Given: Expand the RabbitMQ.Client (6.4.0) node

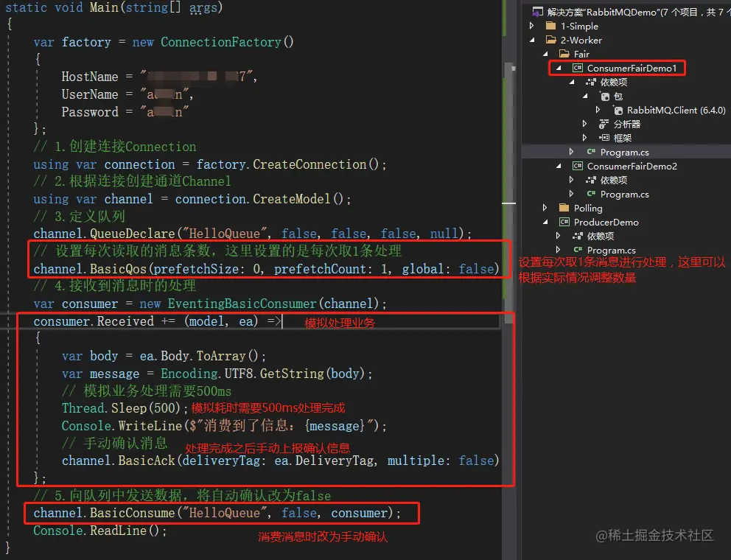Looking at the screenshot, I should (x=598, y=110).
